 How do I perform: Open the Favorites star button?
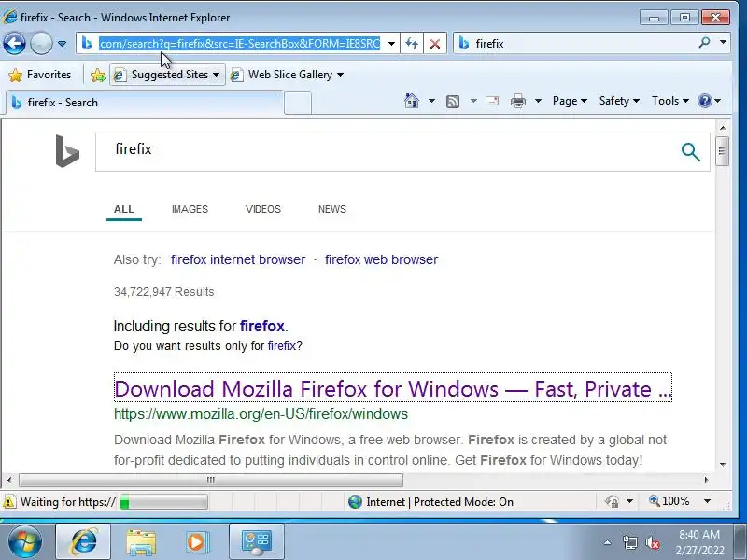click(x=39, y=75)
